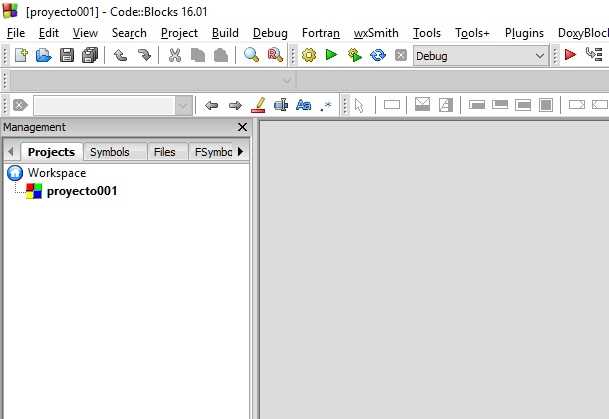Click the Build gear icon
This screenshot has width=609, height=419.
tap(309, 55)
